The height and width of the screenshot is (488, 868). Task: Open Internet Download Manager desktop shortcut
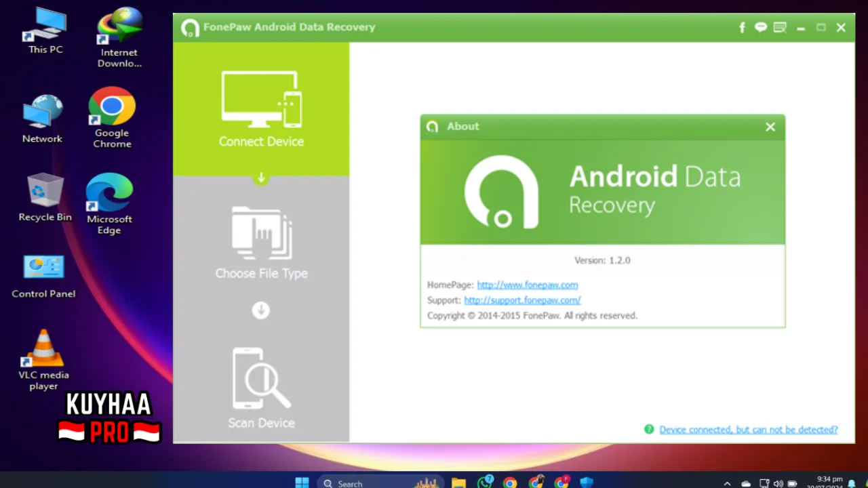(x=119, y=37)
